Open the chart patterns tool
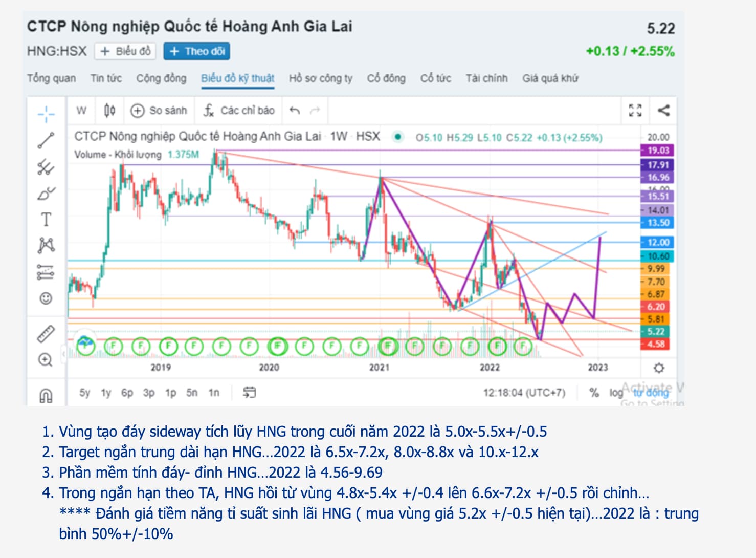 [46, 245]
